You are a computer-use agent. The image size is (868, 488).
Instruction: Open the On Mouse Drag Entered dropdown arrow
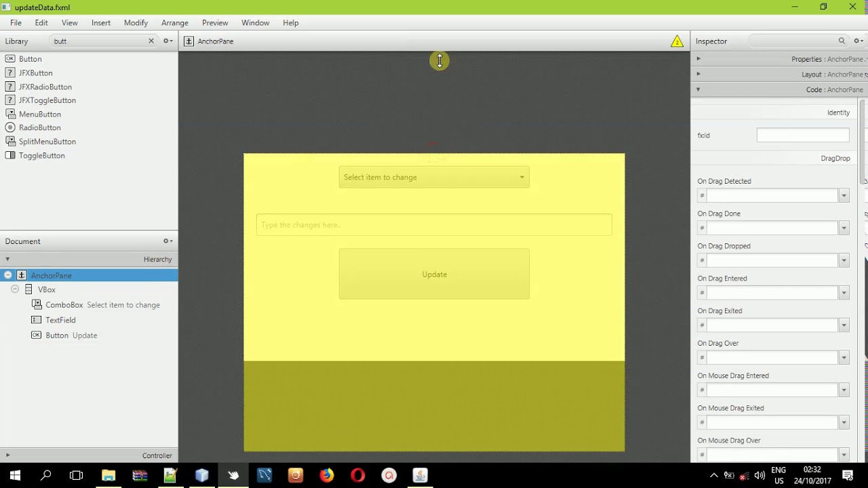(x=844, y=390)
